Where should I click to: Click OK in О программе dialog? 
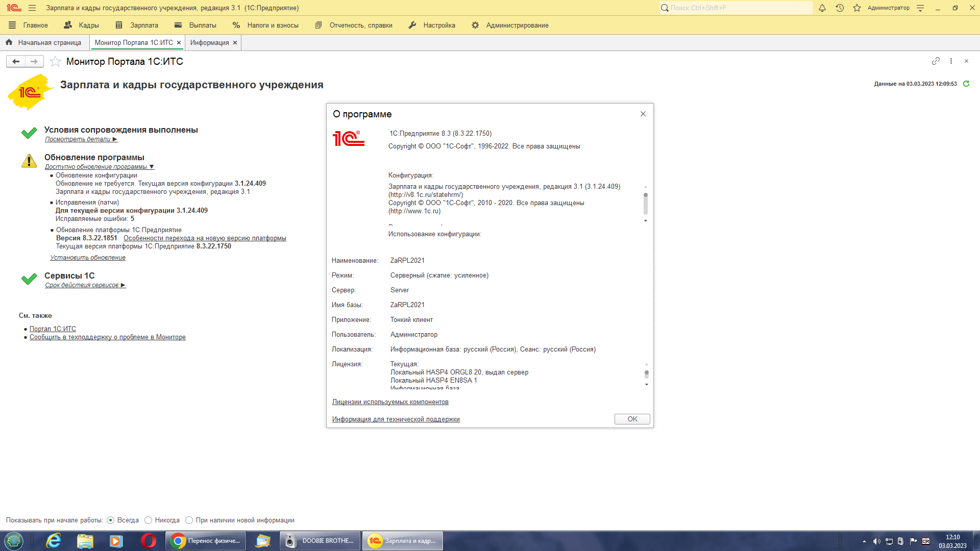coord(632,419)
